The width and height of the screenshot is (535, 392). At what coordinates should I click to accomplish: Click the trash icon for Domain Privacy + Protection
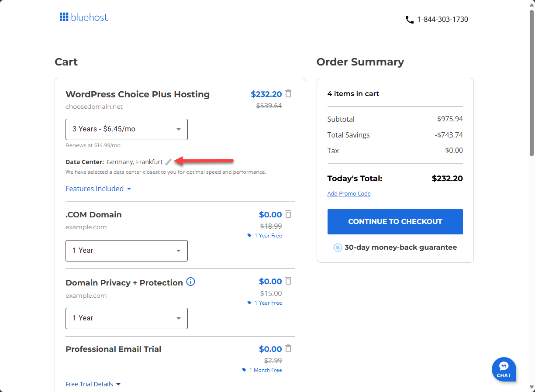(288, 281)
